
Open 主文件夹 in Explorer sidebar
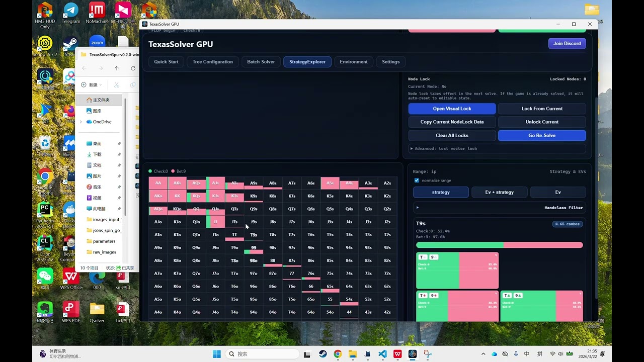[100, 100]
